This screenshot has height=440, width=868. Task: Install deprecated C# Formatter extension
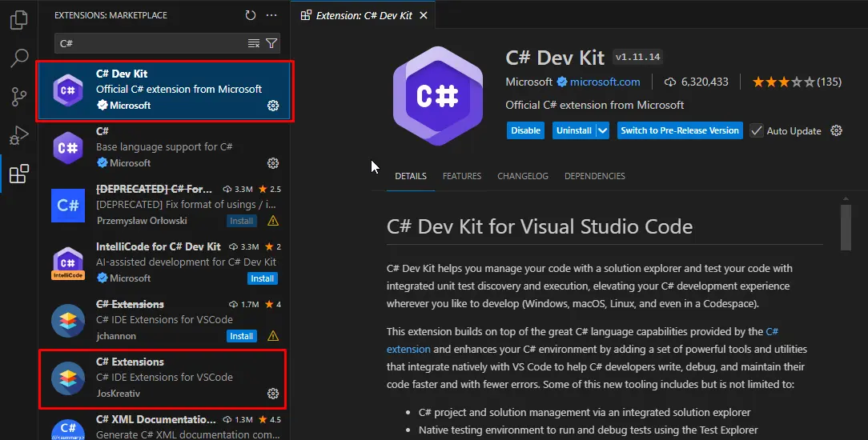[x=241, y=221]
